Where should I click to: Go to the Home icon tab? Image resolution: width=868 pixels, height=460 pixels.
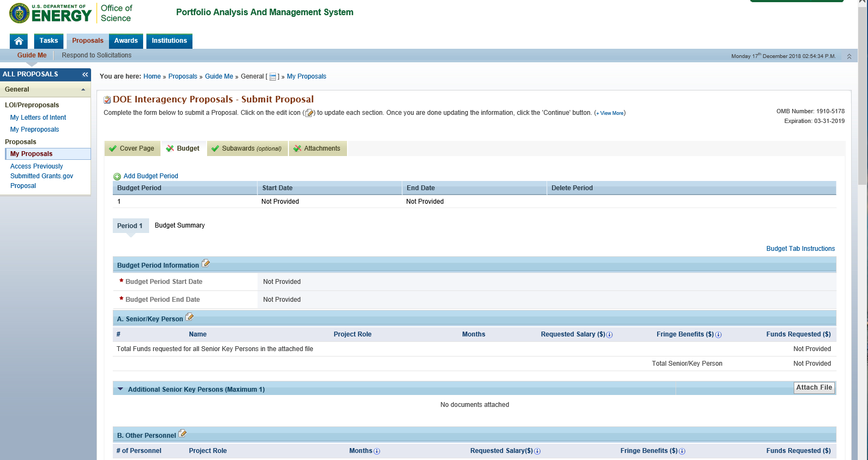tap(18, 41)
